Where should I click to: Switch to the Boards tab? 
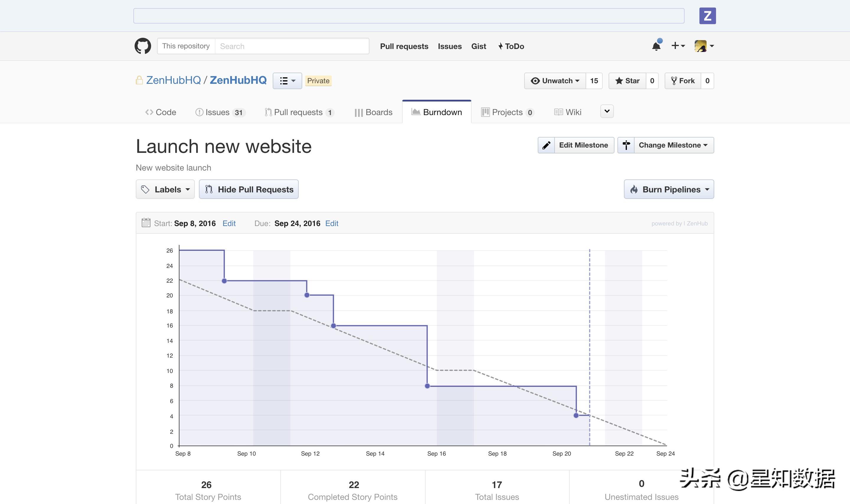(x=373, y=112)
